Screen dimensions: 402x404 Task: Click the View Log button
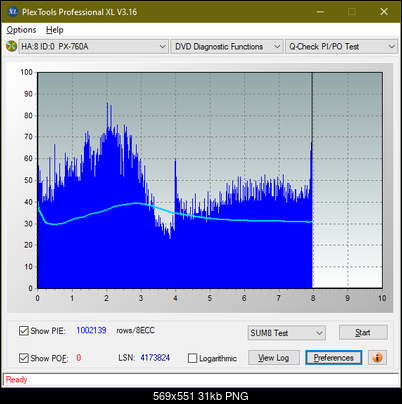[x=274, y=358]
